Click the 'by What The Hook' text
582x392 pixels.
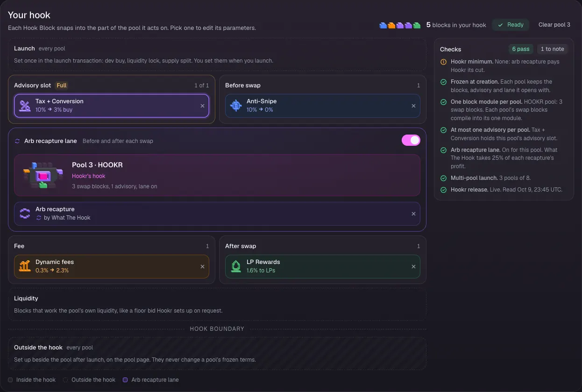[x=67, y=218]
